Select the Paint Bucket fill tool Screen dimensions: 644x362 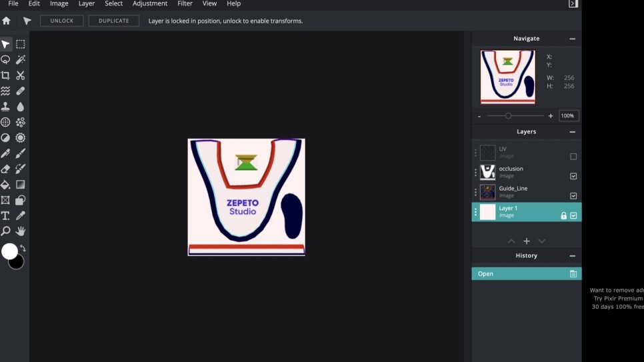point(5,185)
